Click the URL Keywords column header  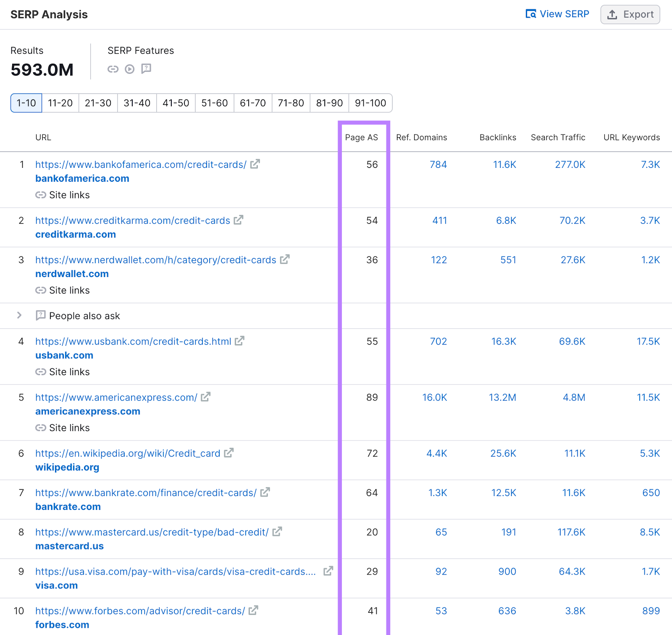click(x=632, y=137)
